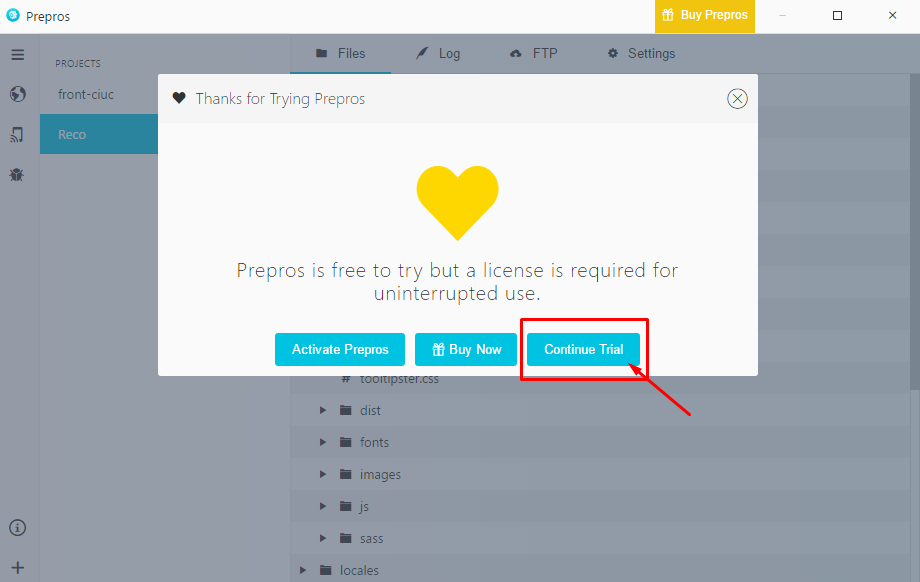Screen dimensions: 920x582
Task: Expand the images folder
Action: 323,474
